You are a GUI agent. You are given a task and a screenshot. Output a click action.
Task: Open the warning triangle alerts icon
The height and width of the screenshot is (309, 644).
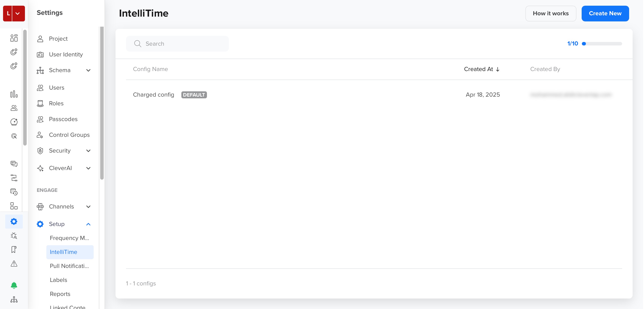click(x=14, y=264)
